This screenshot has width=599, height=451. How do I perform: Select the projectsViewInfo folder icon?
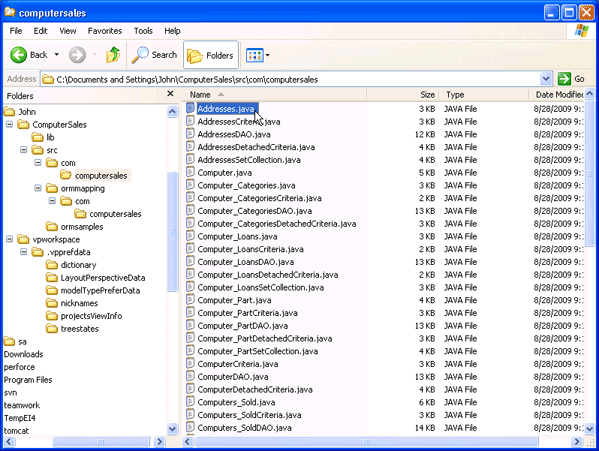pyautogui.click(x=52, y=316)
